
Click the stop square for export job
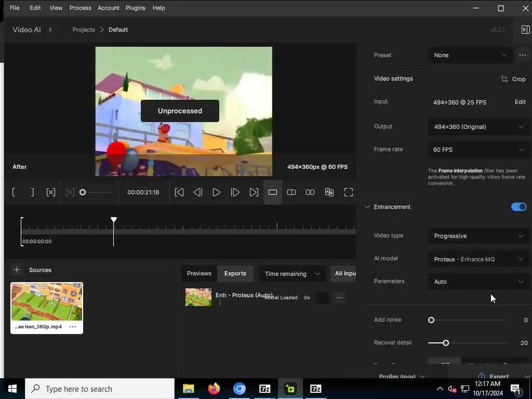323,298
